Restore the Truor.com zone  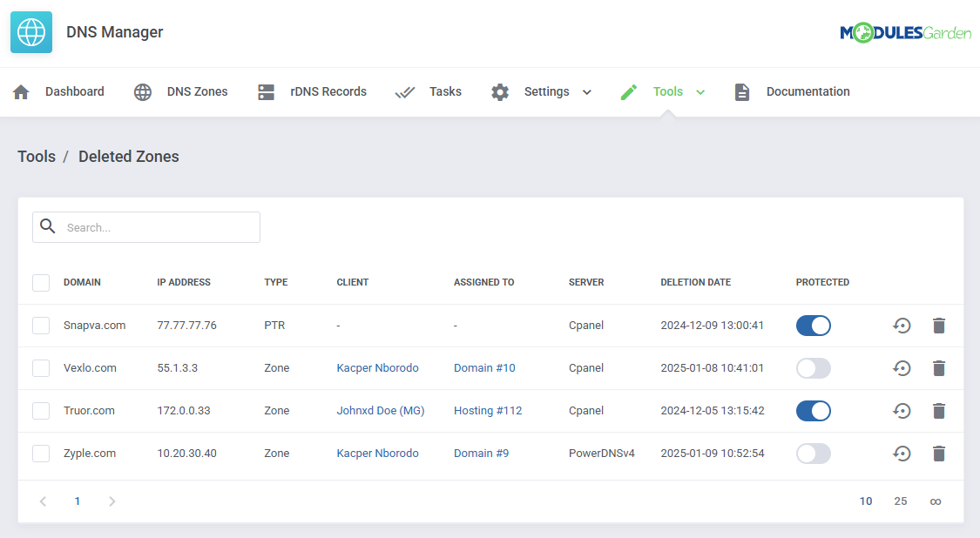(x=902, y=411)
